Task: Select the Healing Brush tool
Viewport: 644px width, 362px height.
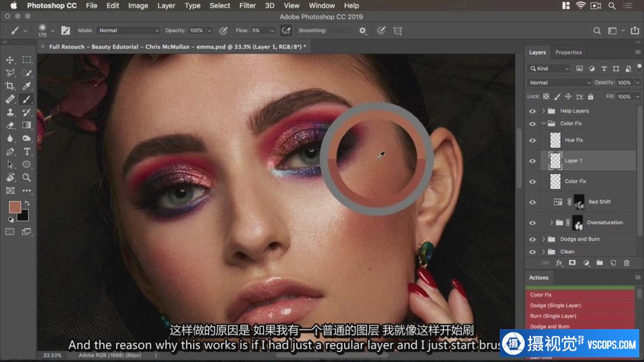Action: [10, 100]
